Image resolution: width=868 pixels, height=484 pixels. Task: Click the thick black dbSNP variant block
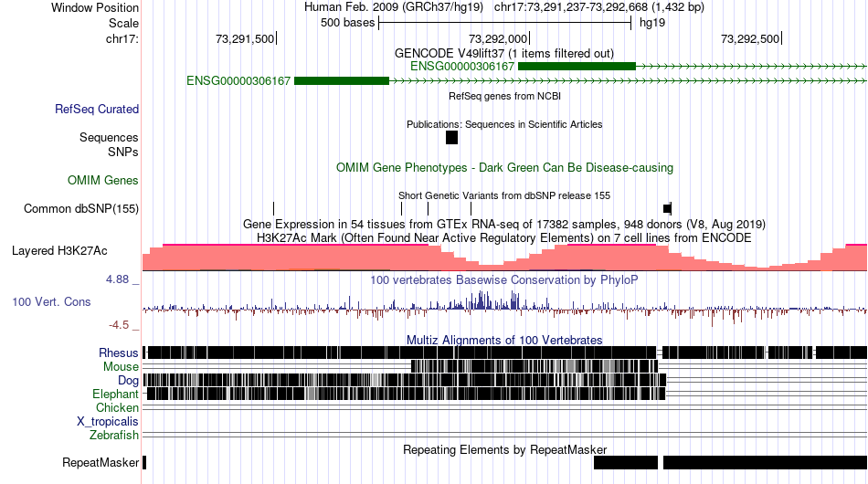click(x=667, y=208)
